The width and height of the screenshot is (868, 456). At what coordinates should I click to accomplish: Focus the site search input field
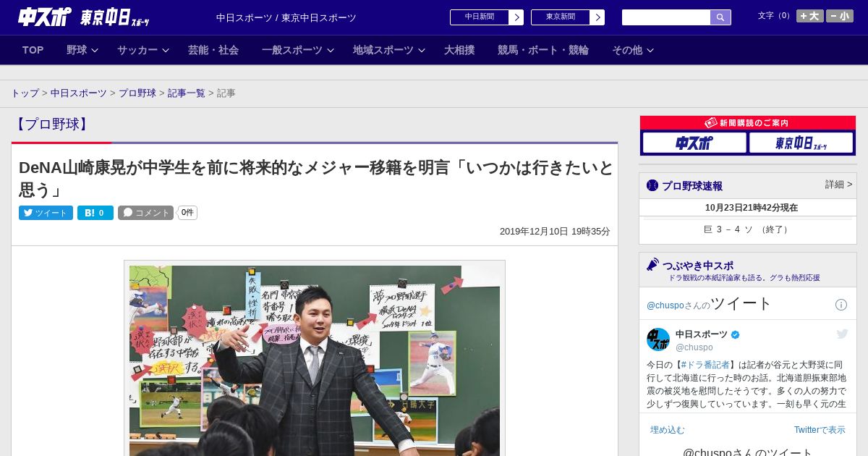666,17
